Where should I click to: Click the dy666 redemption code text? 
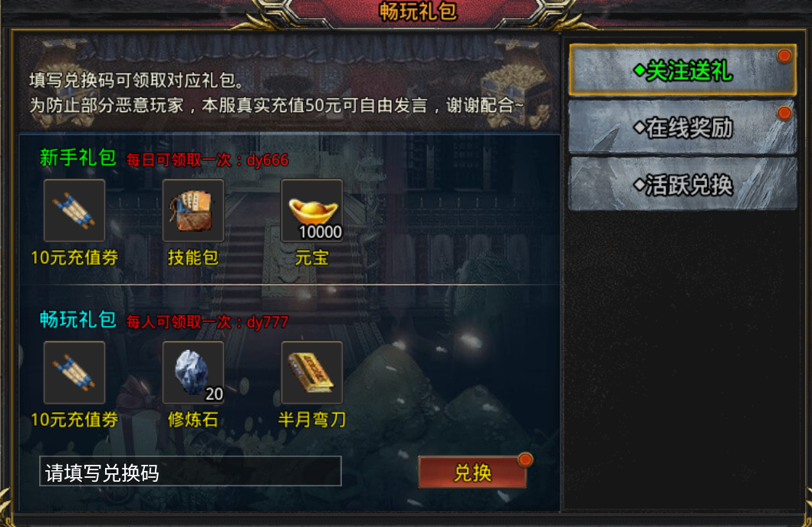267,160
